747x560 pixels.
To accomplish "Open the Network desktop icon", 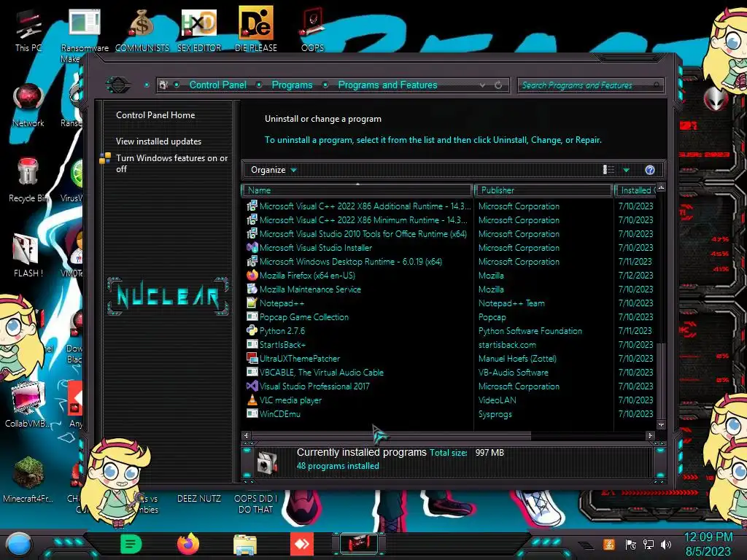I will pyautogui.click(x=28, y=106).
